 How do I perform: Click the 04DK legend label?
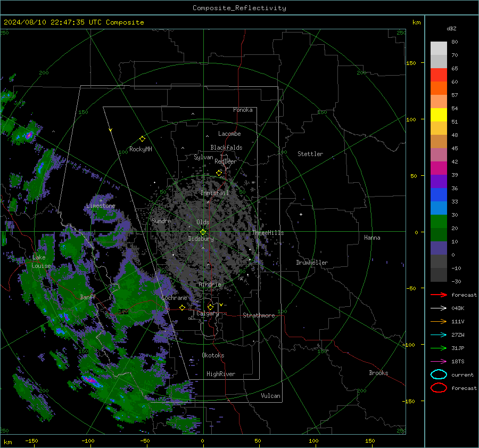(x=458, y=308)
